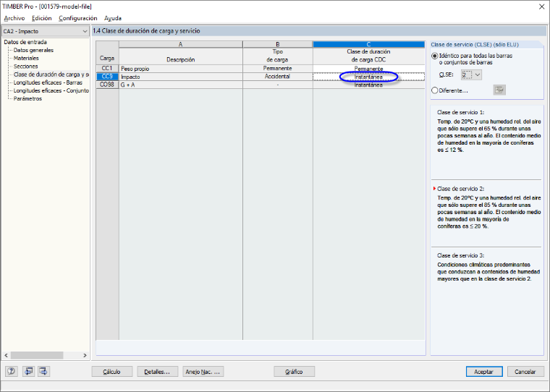Open 'Longitudes eficaces - Barras' tree item
Image resolution: width=550 pixels, height=392 pixels.
tap(48, 82)
